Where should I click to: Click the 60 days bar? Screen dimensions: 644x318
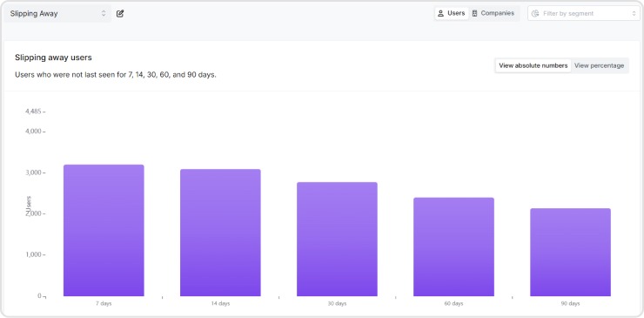pyautogui.click(x=453, y=247)
